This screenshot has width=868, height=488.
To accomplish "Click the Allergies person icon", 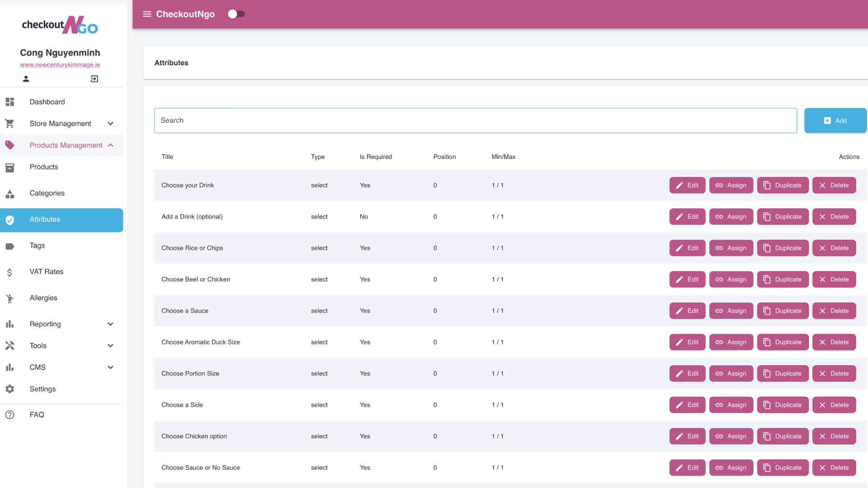I will point(10,298).
